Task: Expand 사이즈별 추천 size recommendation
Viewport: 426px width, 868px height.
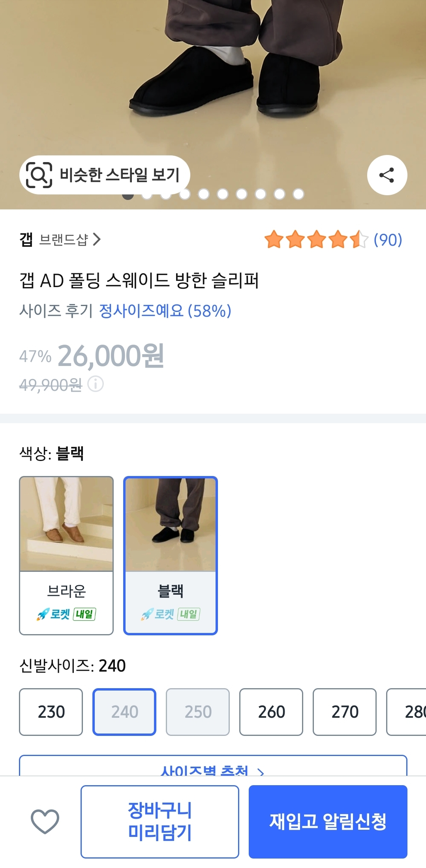Action: click(213, 767)
